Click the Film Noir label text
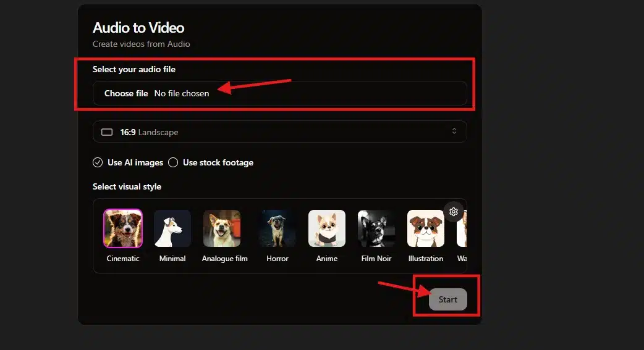The width and height of the screenshot is (644, 350). click(376, 259)
